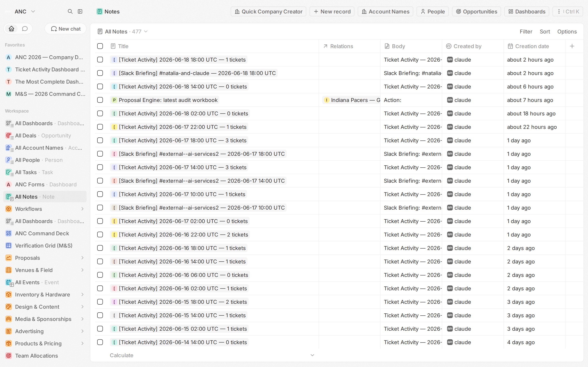Expand Calculate footer dropdown chevron
The width and height of the screenshot is (588, 367).
click(312, 355)
